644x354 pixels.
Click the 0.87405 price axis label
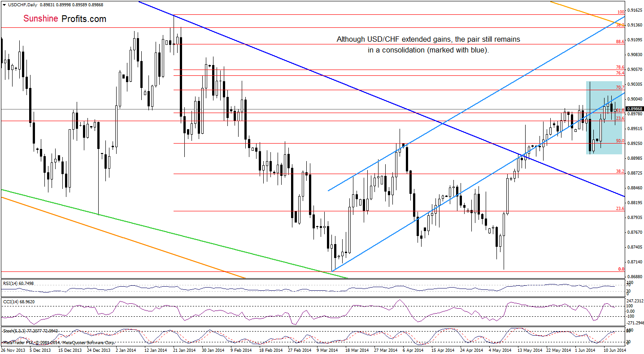(635, 247)
